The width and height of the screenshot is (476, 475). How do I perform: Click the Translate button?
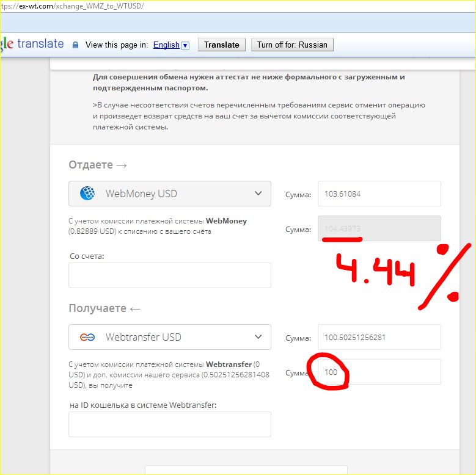coord(221,45)
